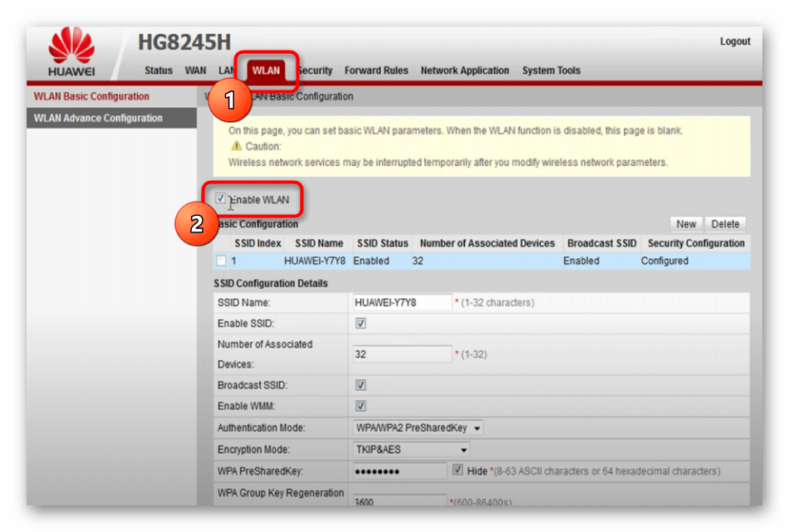789x532 pixels.
Task: Click the Delete SSID button
Action: (725, 224)
